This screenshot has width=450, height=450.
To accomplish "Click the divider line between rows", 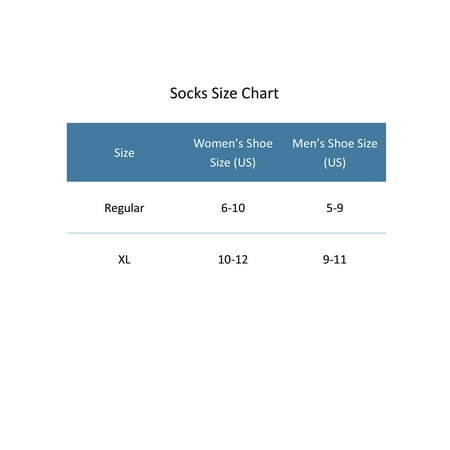I will 226,233.
